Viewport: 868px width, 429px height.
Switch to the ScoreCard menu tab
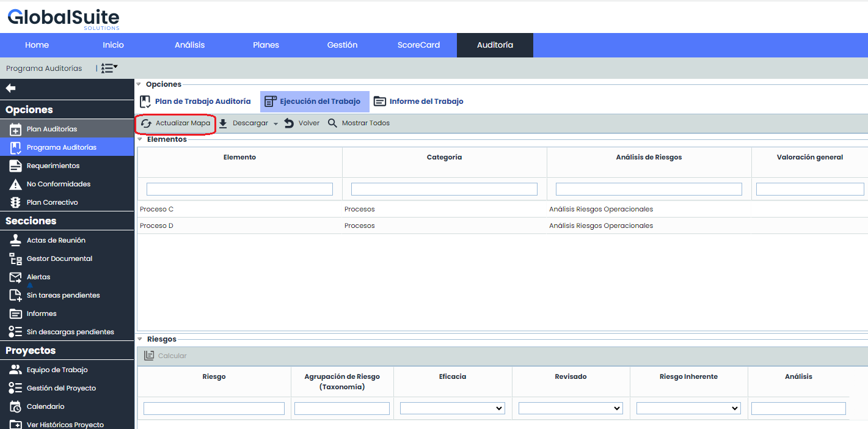click(418, 45)
